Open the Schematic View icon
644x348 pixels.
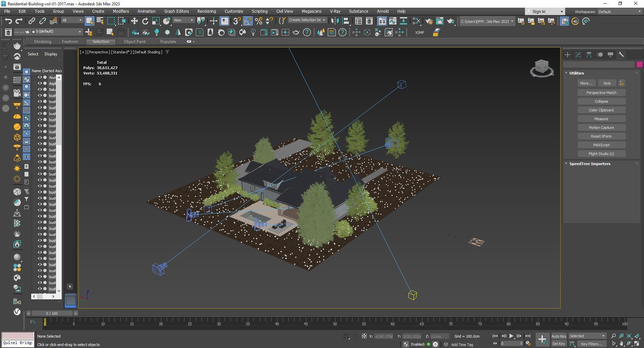[x=416, y=21]
